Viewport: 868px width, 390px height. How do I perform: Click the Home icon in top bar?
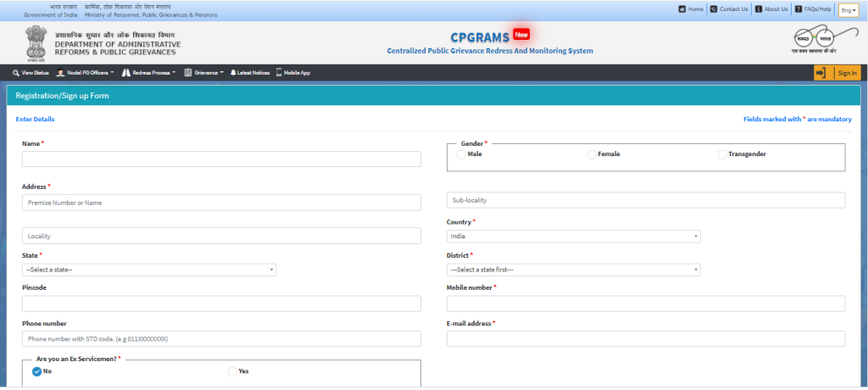[x=682, y=9]
